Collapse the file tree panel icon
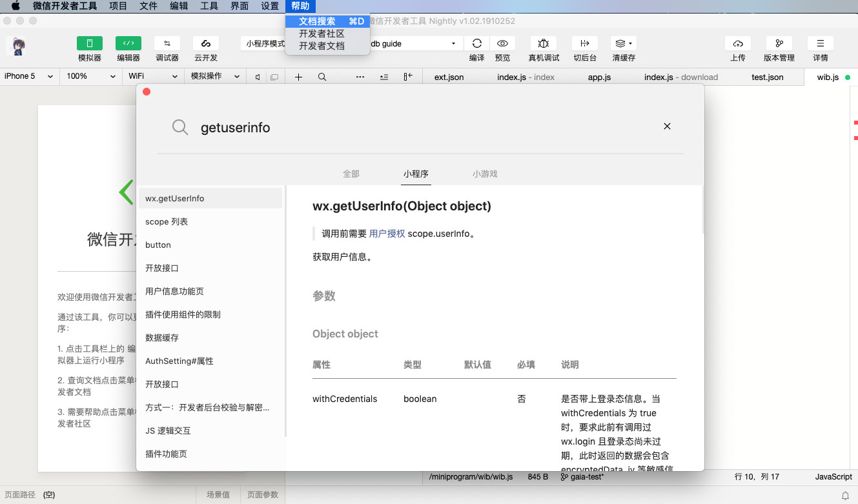 pyautogui.click(x=408, y=77)
